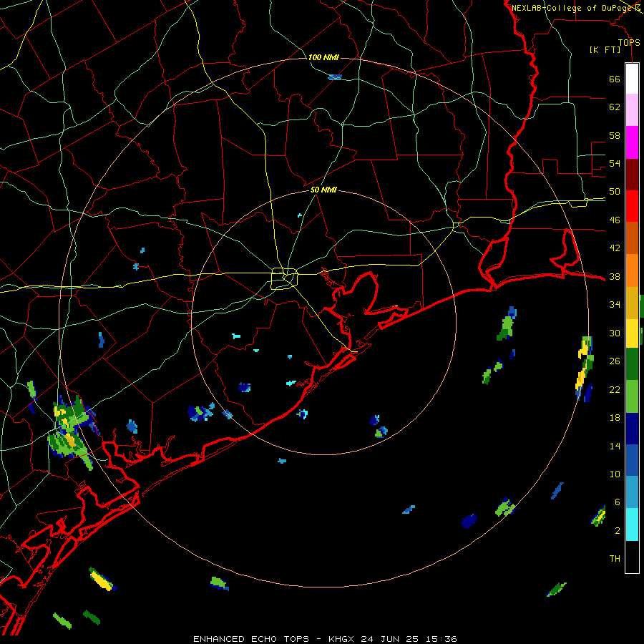Click the yellow oval echo below the barrier islands
Viewport: 644px width, 644px height.
point(102,580)
